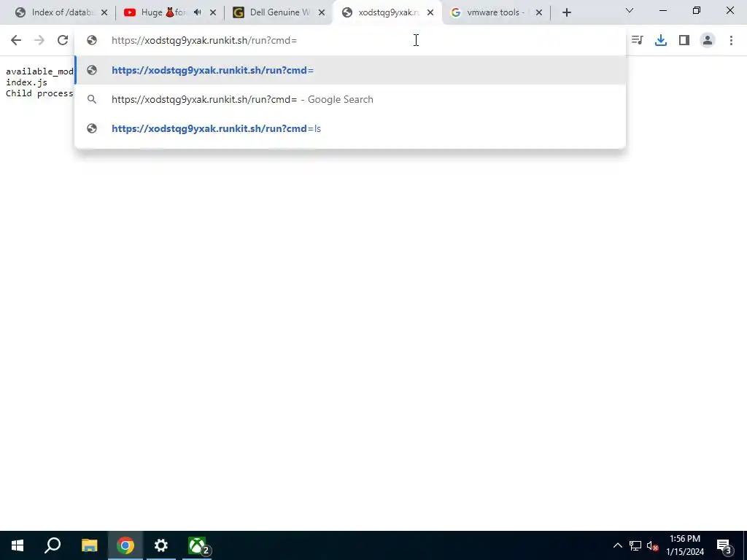Switch to the YouTube Huge tab
Screen dimensions: 747x560
pos(164,13)
